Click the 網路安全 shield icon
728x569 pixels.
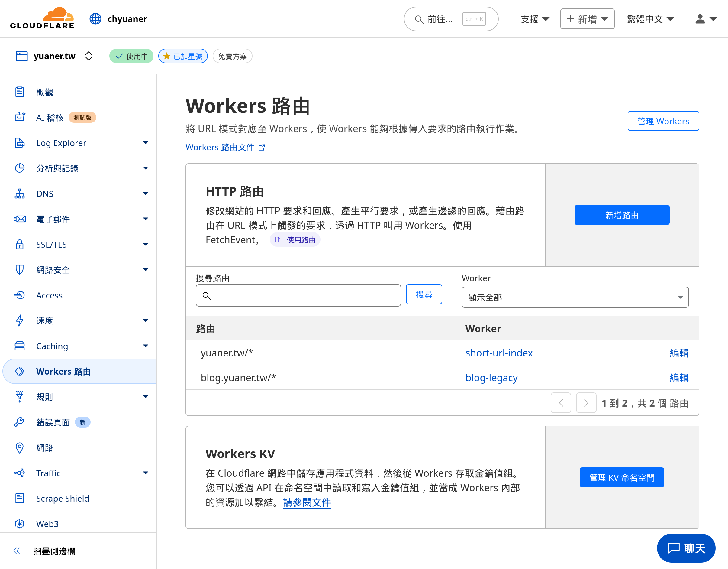[20, 269]
